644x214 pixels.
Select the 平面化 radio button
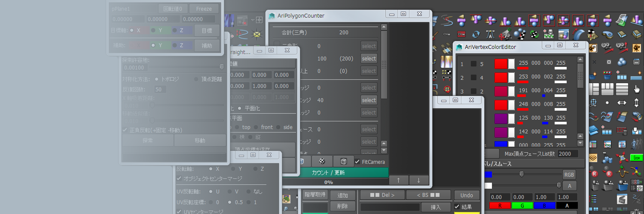coord(239,109)
